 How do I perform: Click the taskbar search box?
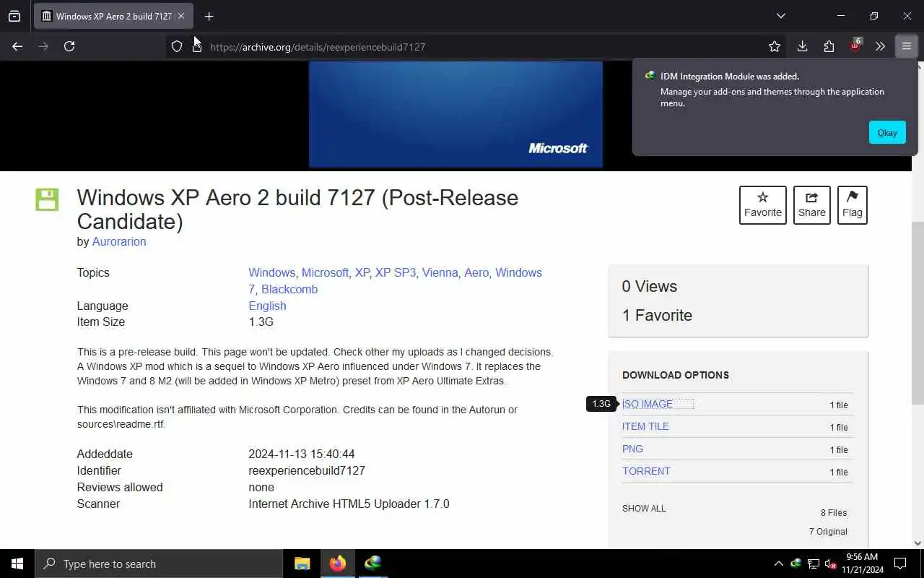tap(159, 564)
